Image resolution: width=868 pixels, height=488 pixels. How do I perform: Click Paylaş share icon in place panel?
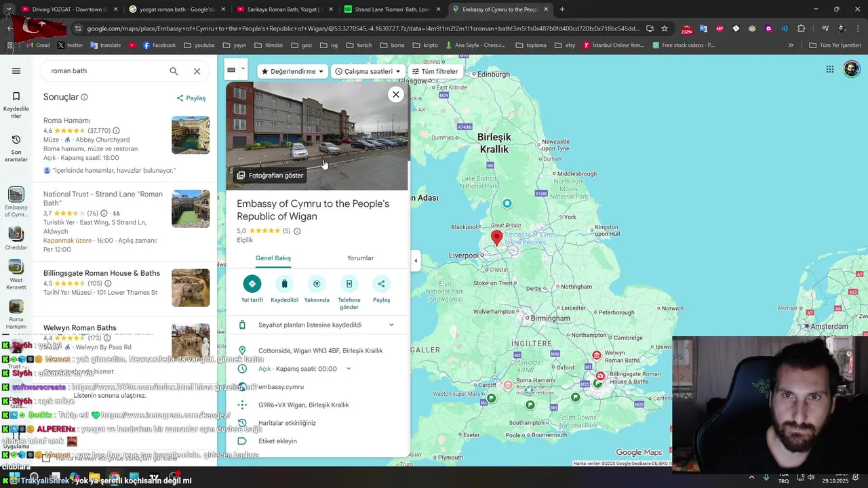[381, 284]
